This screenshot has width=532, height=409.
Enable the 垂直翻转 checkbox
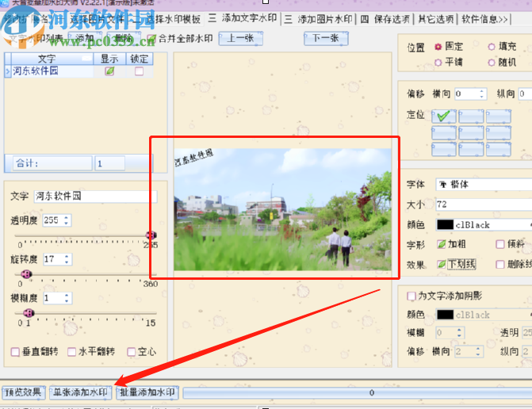15,352
